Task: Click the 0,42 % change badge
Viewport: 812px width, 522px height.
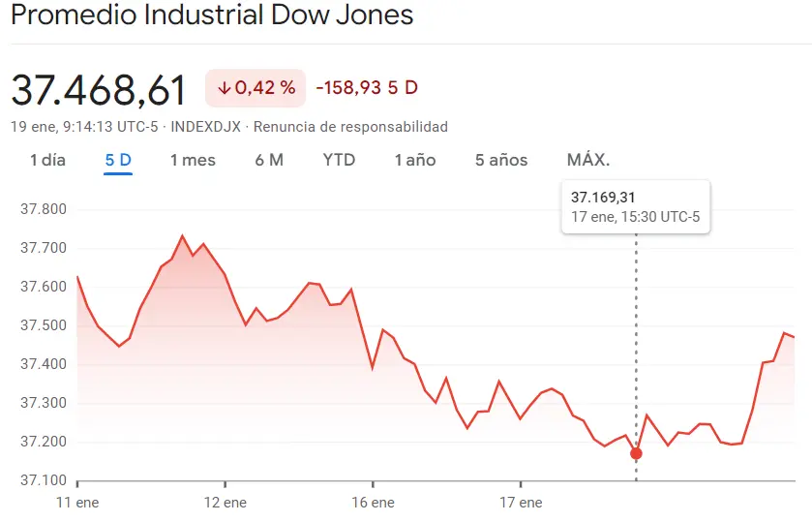Action: pyautogui.click(x=255, y=88)
